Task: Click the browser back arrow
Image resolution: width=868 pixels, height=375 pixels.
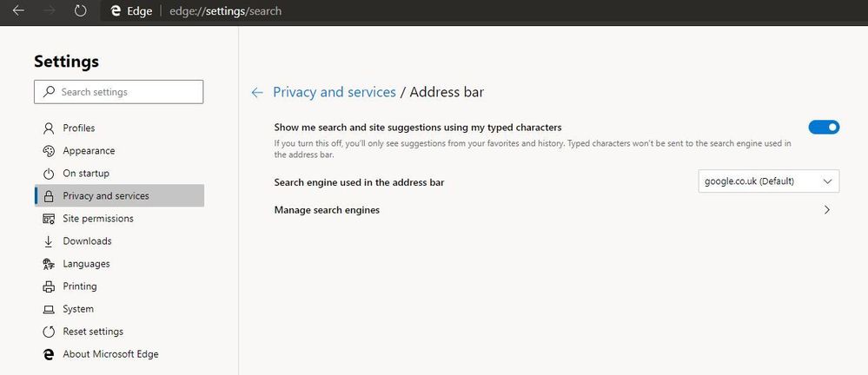Action: pos(18,10)
